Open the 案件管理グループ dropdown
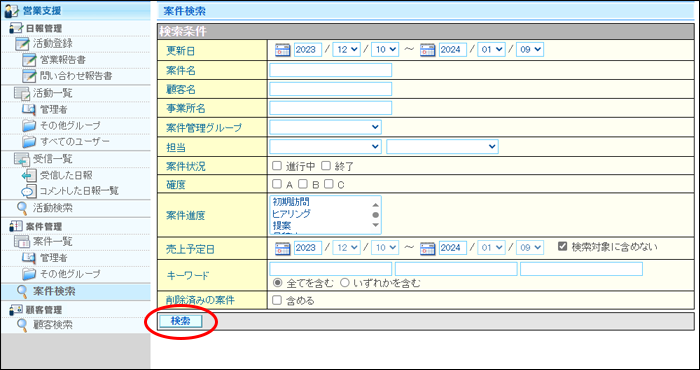Image resolution: width=700 pixels, height=370 pixels. click(325, 127)
